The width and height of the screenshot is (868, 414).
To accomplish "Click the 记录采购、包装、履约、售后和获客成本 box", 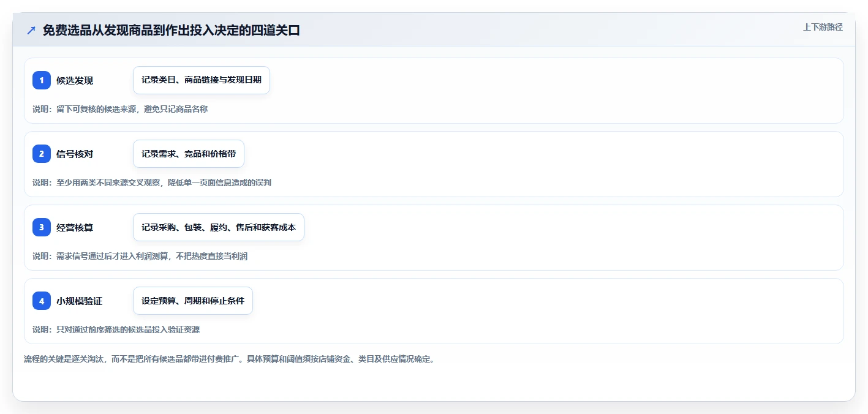I will pyautogui.click(x=219, y=227).
